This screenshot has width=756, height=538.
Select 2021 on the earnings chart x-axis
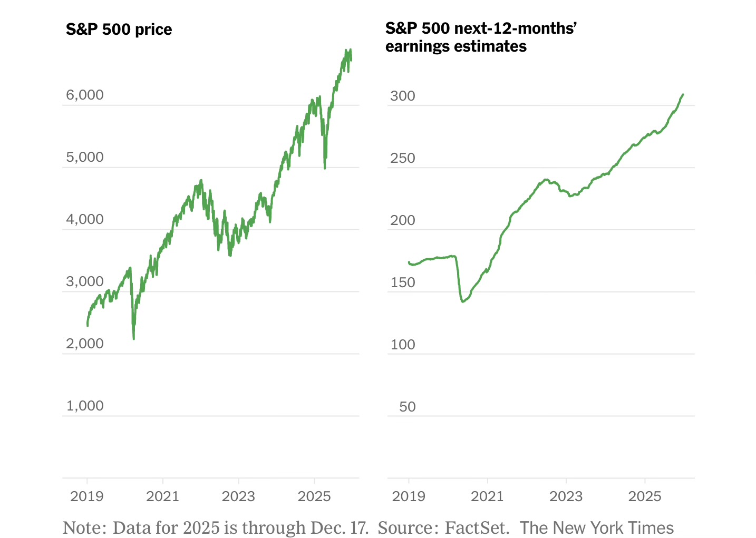tap(487, 496)
